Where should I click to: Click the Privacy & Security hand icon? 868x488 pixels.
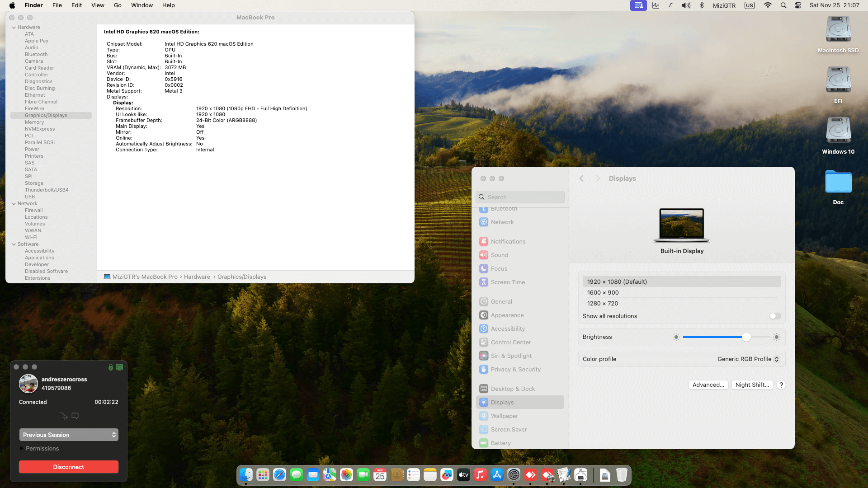(x=484, y=369)
